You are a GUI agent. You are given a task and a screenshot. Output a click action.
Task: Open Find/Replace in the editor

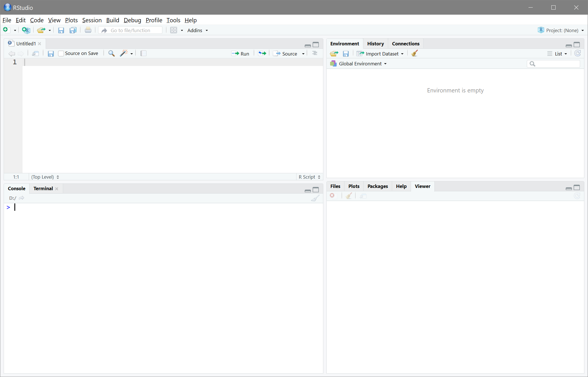pos(112,53)
